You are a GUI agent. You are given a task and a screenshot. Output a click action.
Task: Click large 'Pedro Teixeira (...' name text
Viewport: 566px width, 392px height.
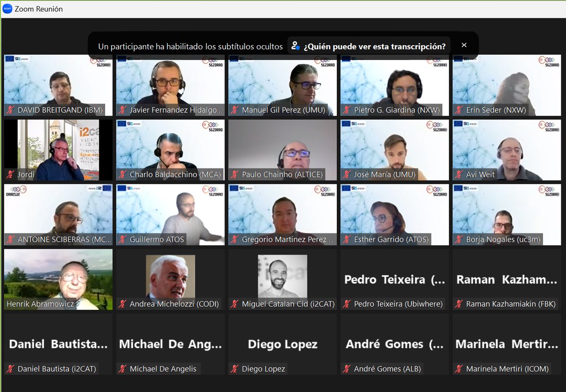pyautogui.click(x=395, y=280)
